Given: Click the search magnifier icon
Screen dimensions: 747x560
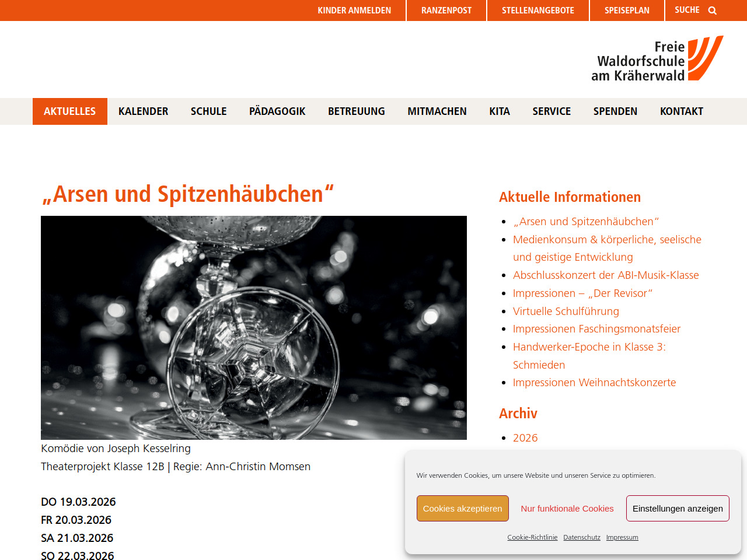Looking at the screenshot, I should 712,10.
